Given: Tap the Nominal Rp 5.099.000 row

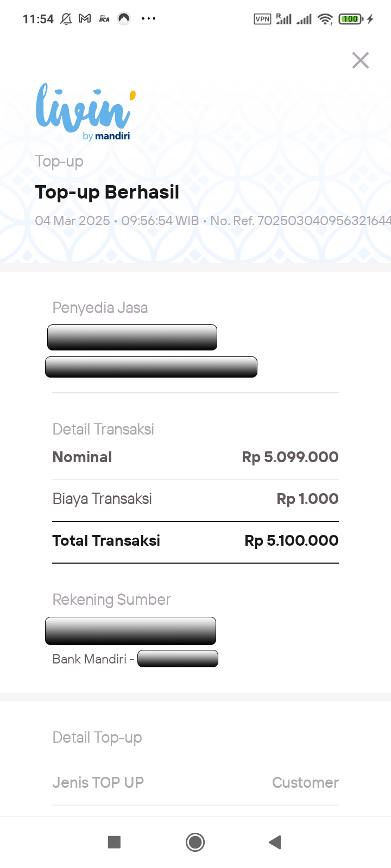Looking at the screenshot, I should point(195,457).
